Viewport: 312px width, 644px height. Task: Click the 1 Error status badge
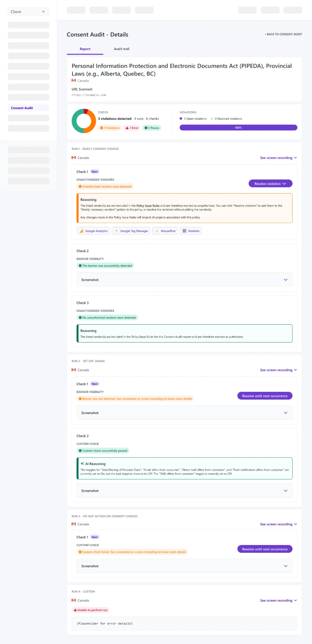click(x=132, y=128)
